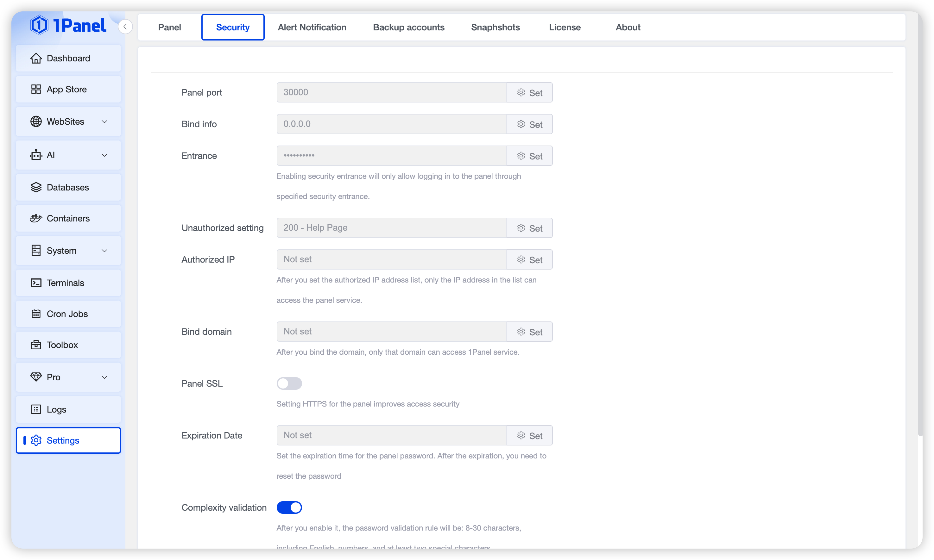The image size is (934, 560).
Task: Click the Databases stack icon
Action: [36, 187]
